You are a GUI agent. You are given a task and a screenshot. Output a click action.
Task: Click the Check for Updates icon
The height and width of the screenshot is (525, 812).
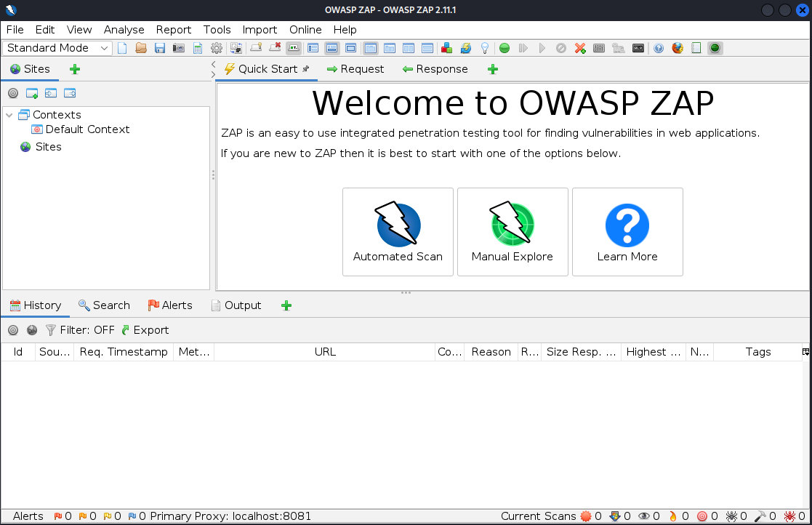coord(465,48)
